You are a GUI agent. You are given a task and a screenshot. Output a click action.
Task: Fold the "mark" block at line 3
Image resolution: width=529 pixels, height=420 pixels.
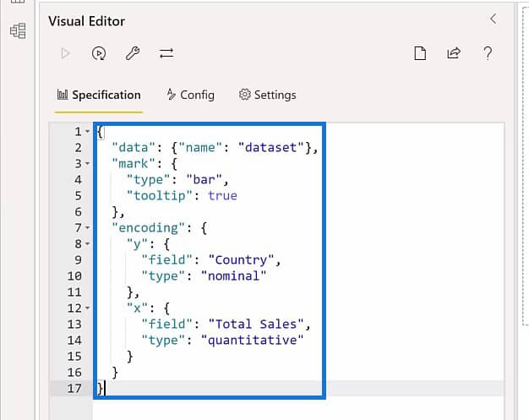pyautogui.click(x=87, y=164)
